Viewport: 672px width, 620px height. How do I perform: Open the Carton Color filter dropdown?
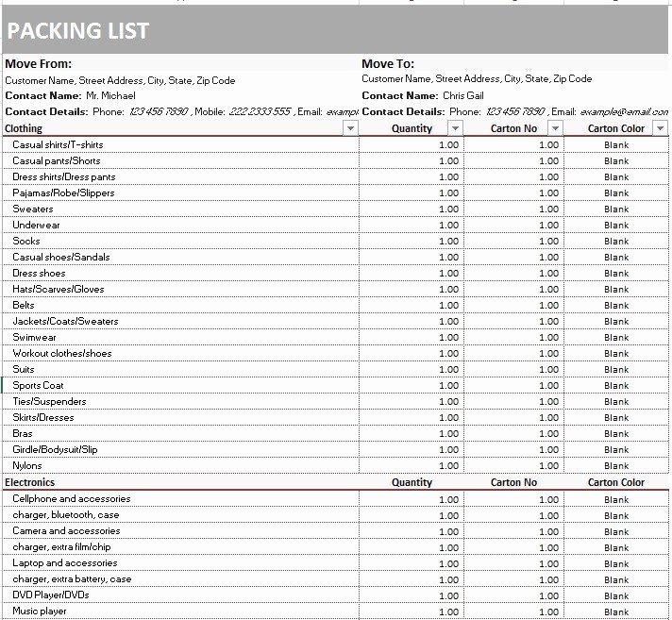(660, 128)
